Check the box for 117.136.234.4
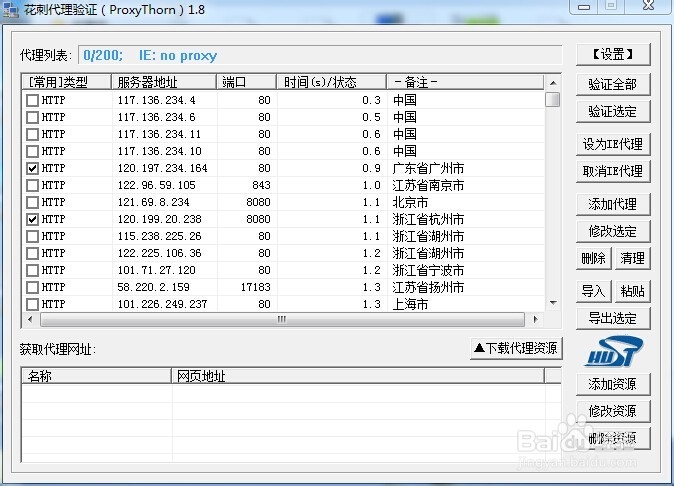This screenshot has height=486, width=674. [32, 100]
